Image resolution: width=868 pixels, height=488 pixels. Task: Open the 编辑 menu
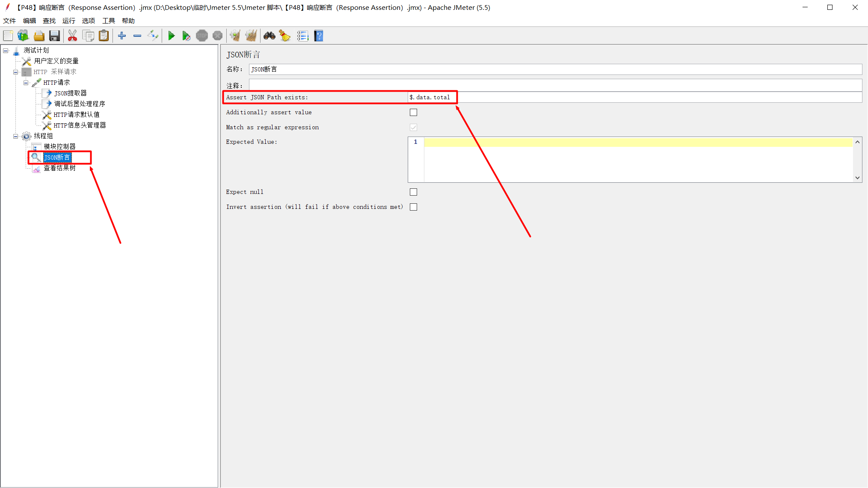[x=30, y=21]
